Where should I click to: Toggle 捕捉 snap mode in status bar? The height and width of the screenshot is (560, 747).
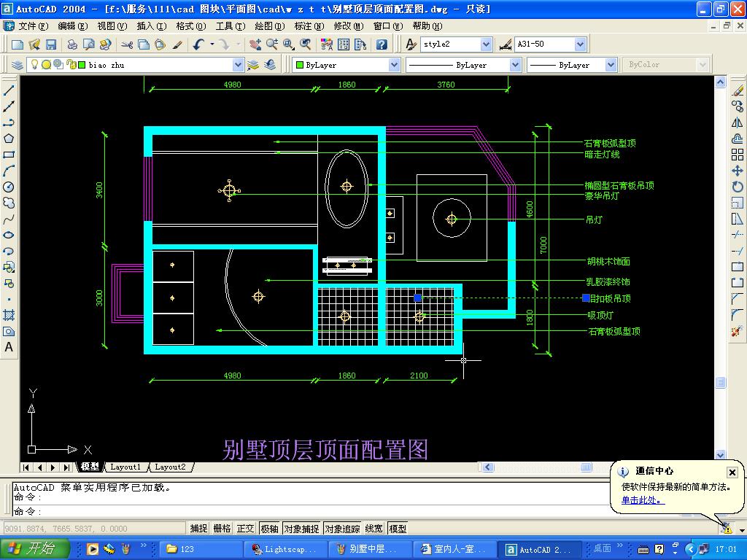(198, 529)
